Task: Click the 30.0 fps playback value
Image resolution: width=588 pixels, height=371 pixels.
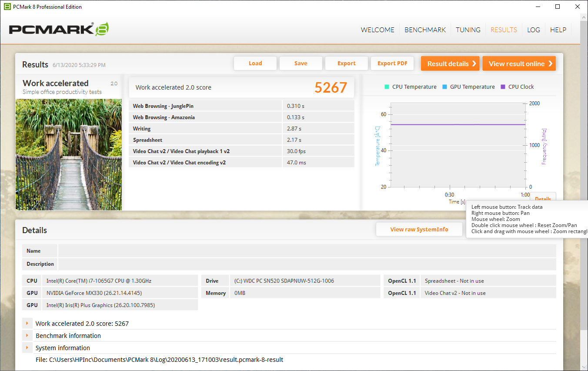Action: 296,151
